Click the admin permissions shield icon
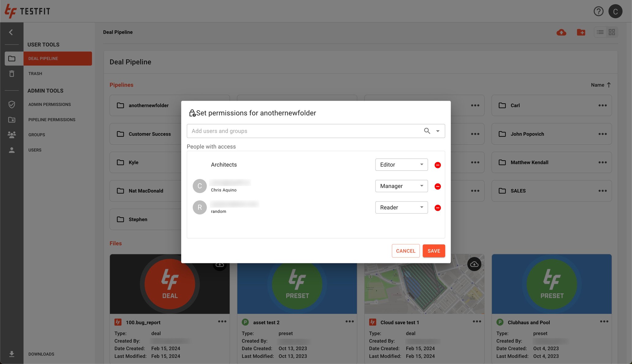 coord(12,104)
